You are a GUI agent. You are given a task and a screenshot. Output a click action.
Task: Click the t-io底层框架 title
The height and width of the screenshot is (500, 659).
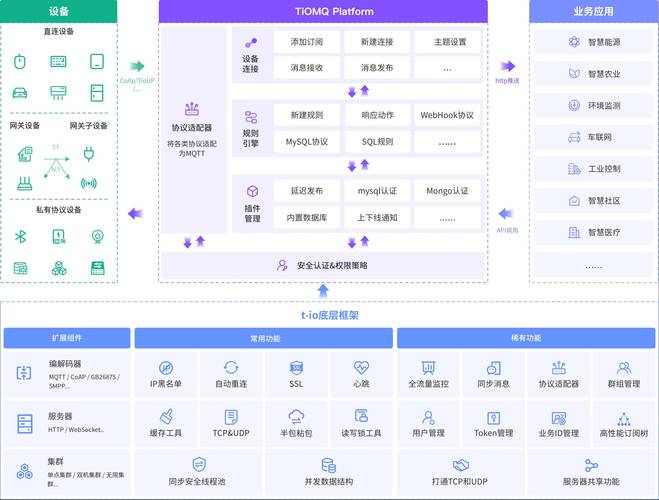[330, 315]
